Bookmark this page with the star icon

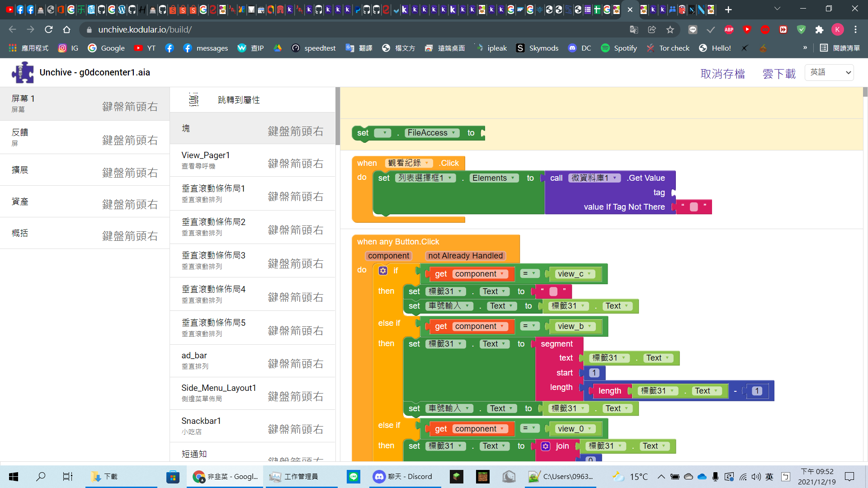point(670,29)
